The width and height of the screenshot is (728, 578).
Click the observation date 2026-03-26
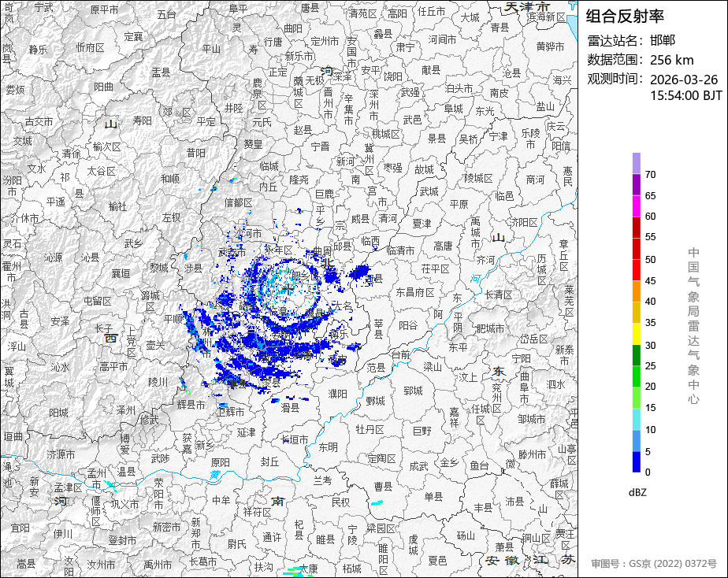(684, 80)
